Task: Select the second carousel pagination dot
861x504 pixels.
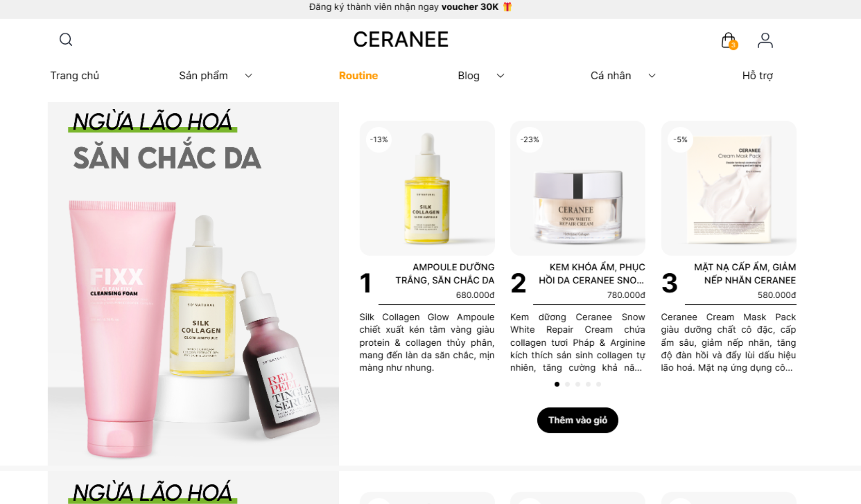Action: [568, 384]
